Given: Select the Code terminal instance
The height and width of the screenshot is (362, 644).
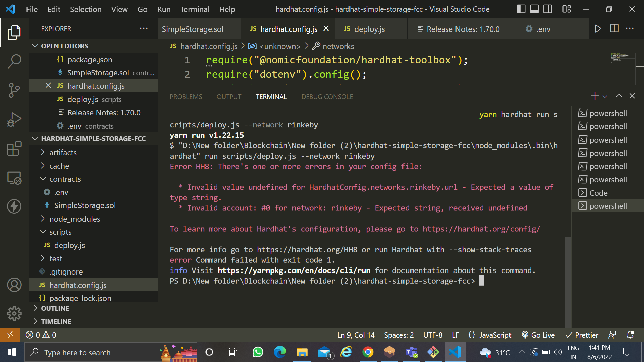Looking at the screenshot, I should pos(608,193).
